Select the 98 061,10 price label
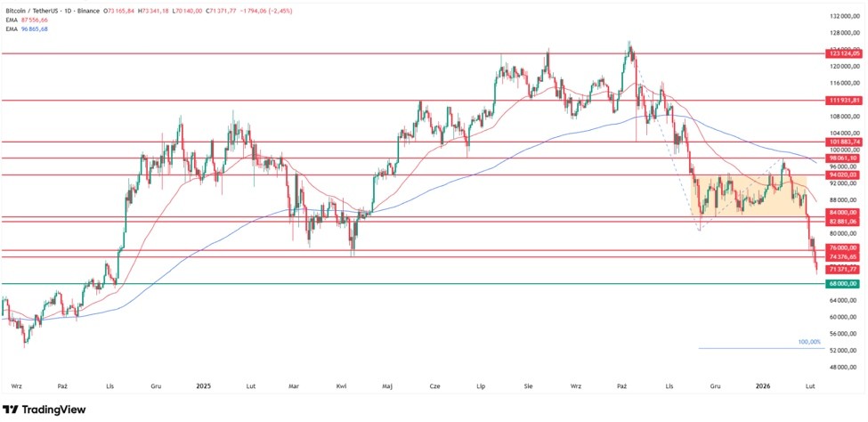 click(841, 158)
